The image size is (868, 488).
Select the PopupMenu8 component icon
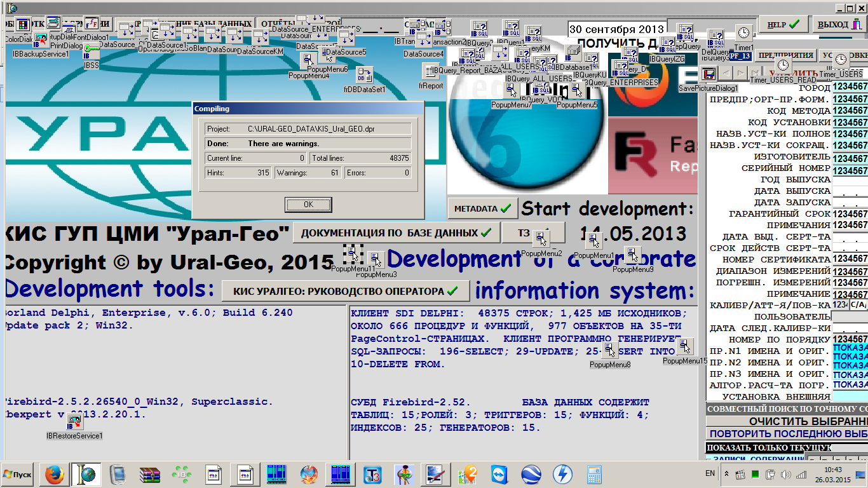point(610,350)
